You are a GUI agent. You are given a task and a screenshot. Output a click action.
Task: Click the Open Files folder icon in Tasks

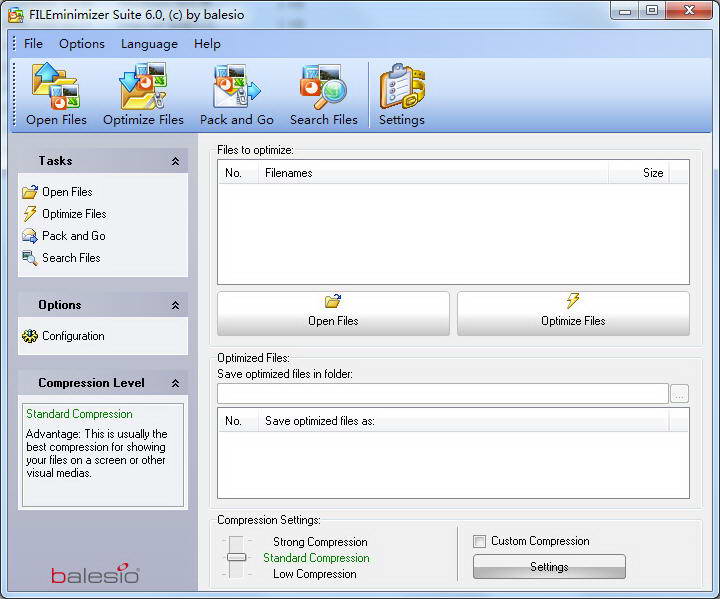tap(30, 192)
